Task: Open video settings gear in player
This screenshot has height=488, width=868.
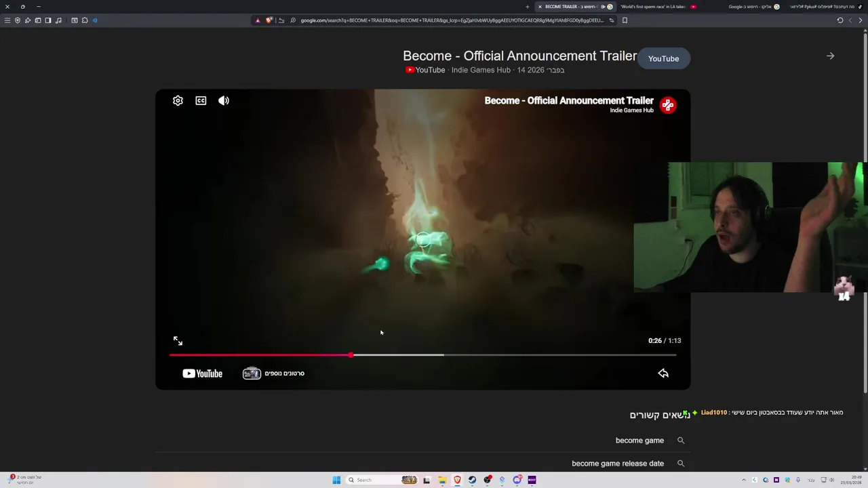Action: point(178,100)
